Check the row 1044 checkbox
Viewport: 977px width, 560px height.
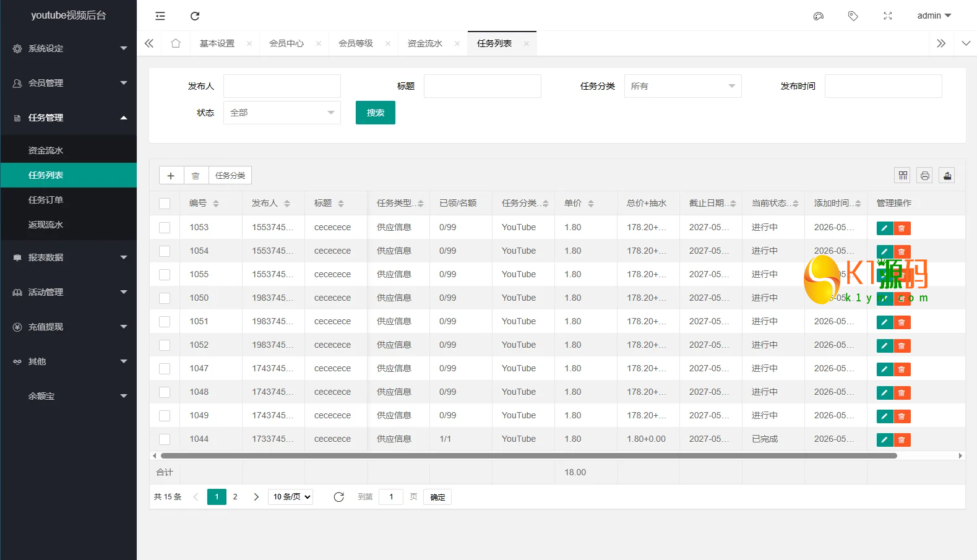click(x=165, y=439)
